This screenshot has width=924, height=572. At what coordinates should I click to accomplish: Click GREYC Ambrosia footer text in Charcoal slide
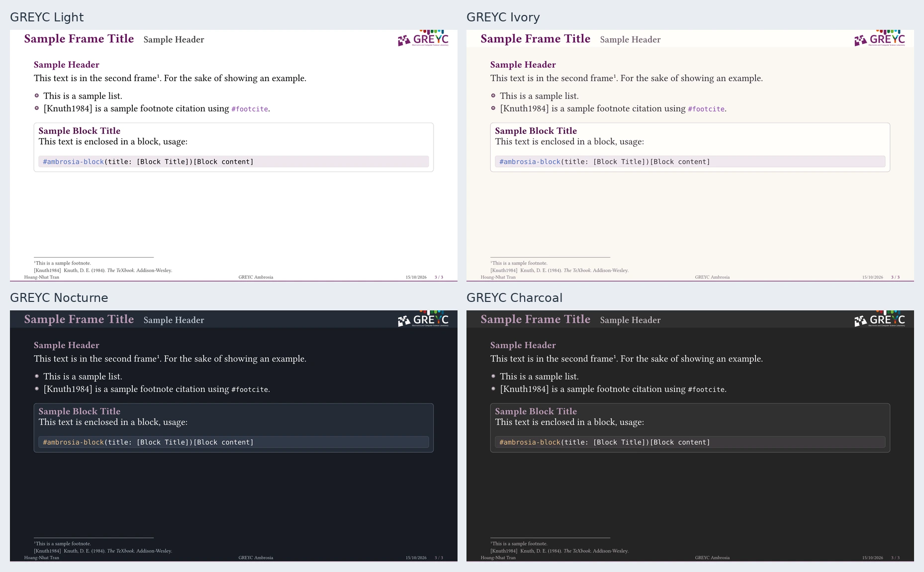[x=712, y=558]
